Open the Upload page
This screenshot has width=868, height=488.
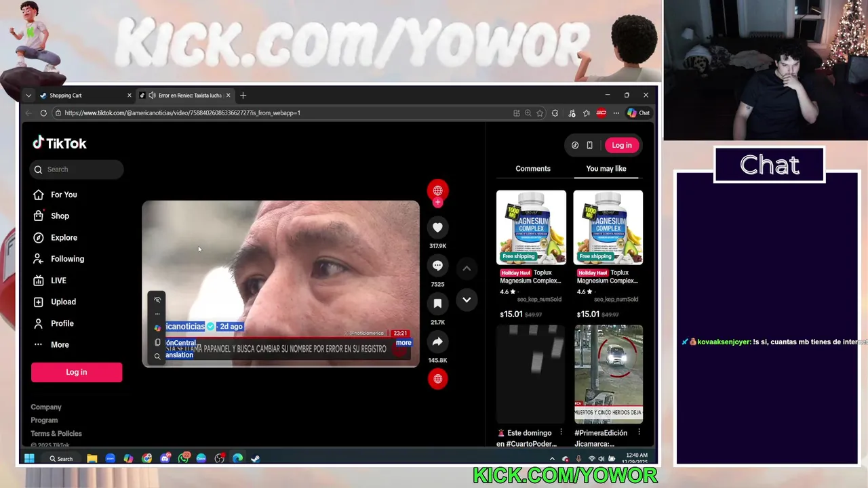(x=55, y=302)
